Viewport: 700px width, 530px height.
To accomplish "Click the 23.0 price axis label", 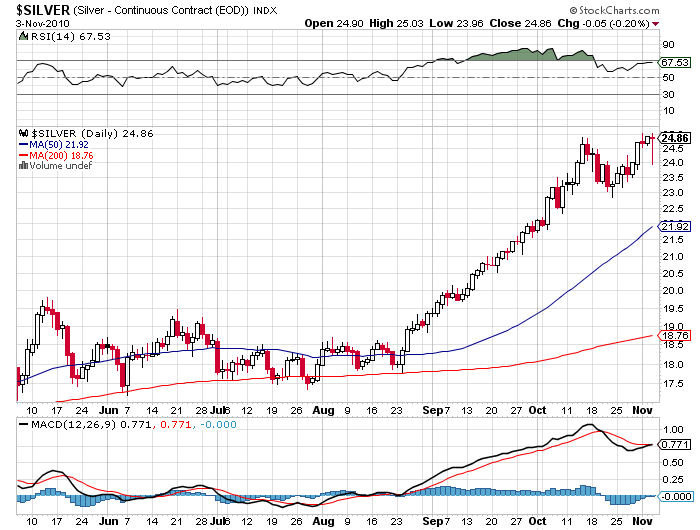I will (672, 193).
